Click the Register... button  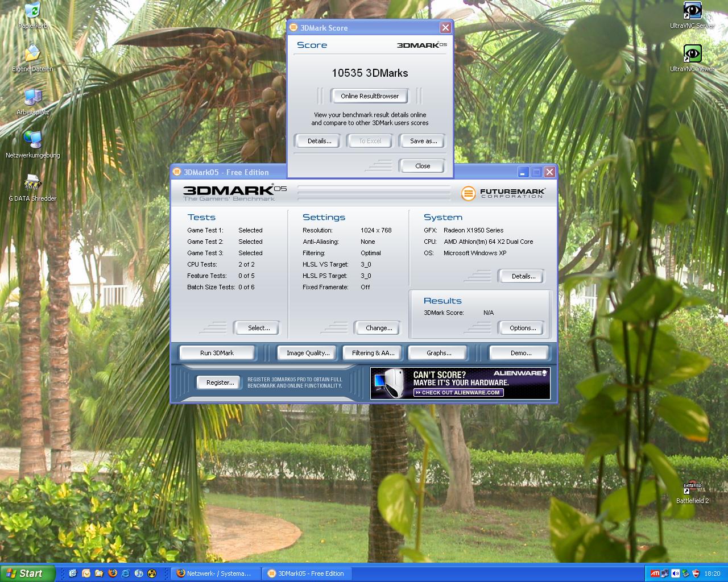coord(220,383)
